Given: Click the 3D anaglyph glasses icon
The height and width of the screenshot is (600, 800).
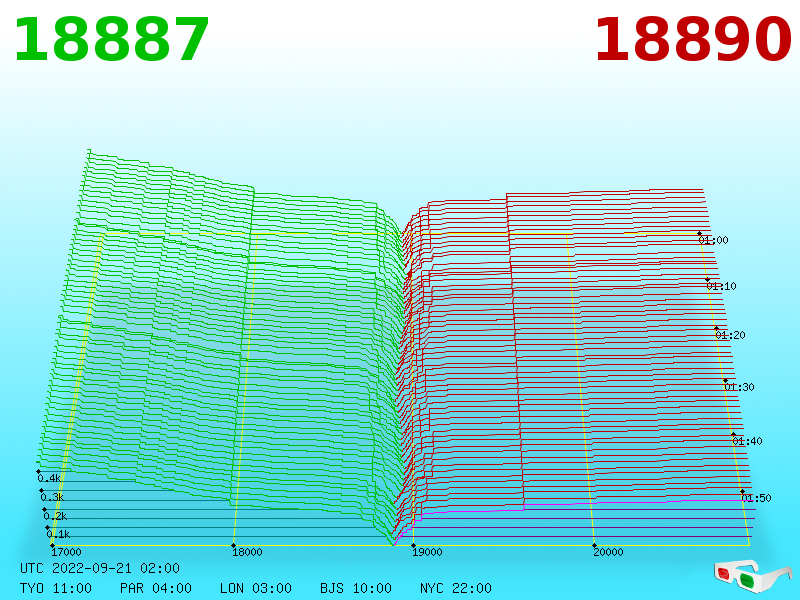Looking at the screenshot, I should (752, 577).
